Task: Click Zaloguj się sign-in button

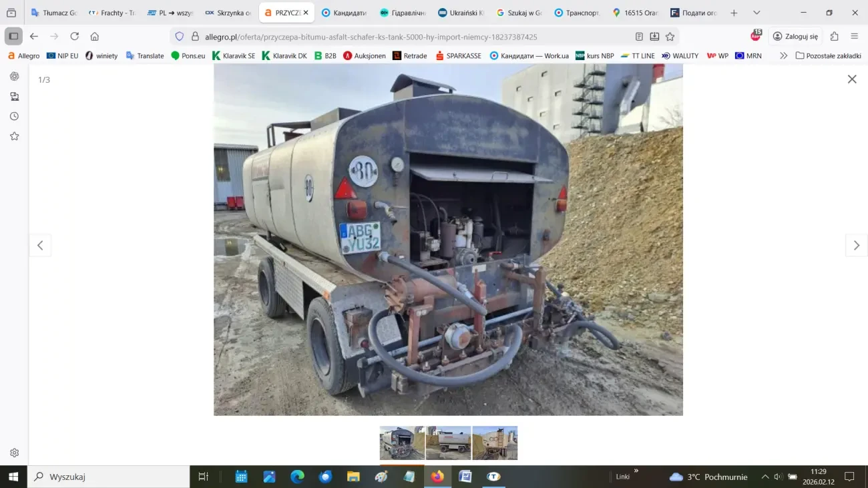Action: tap(796, 37)
